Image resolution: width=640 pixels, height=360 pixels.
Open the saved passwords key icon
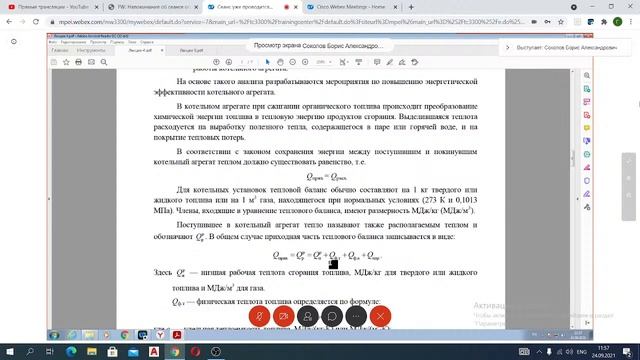tap(547, 22)
